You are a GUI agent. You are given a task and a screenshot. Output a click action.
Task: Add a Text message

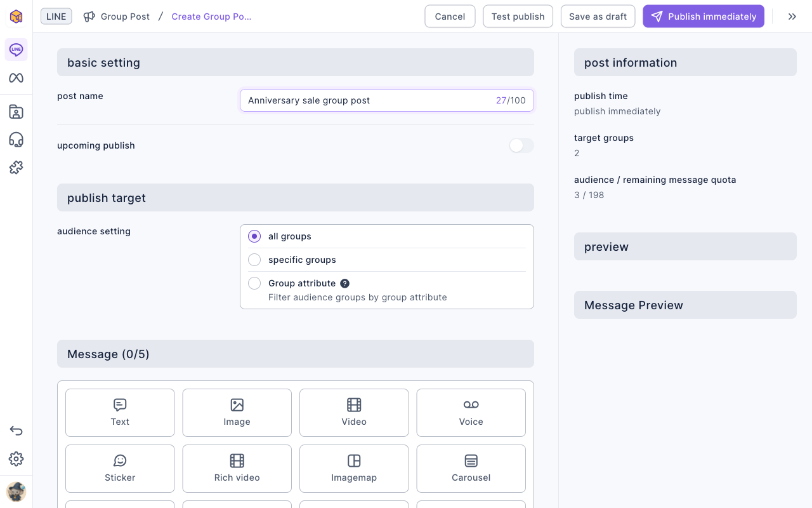(120, 413)
